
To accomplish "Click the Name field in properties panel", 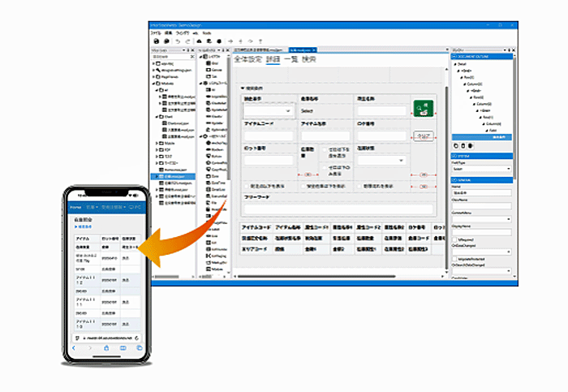I will [480, 192].
